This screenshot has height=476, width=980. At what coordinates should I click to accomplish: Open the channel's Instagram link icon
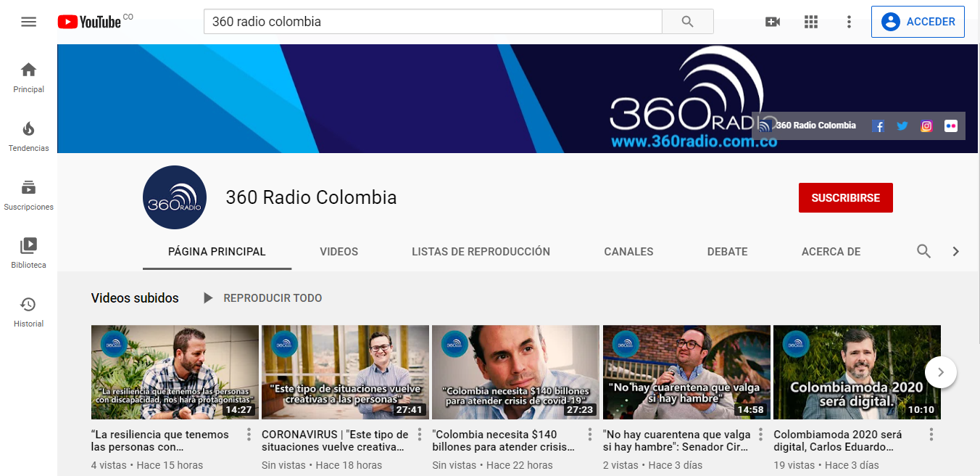click(926, 126)
